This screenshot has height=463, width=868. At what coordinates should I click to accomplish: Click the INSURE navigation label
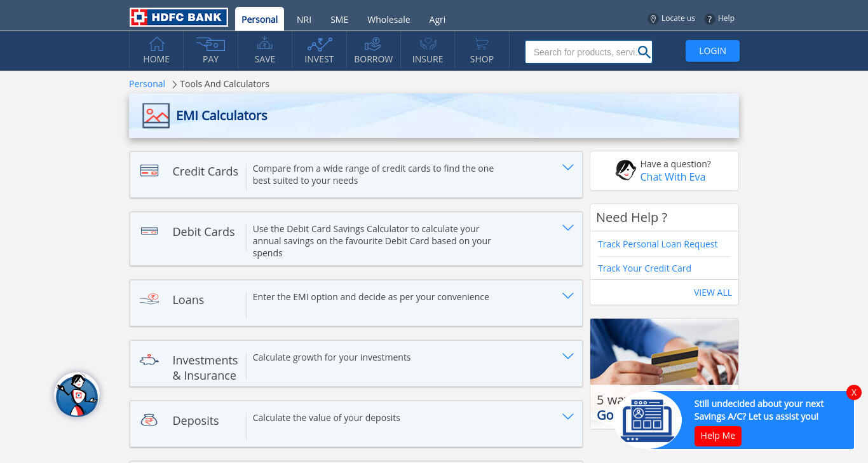[428, 59]
